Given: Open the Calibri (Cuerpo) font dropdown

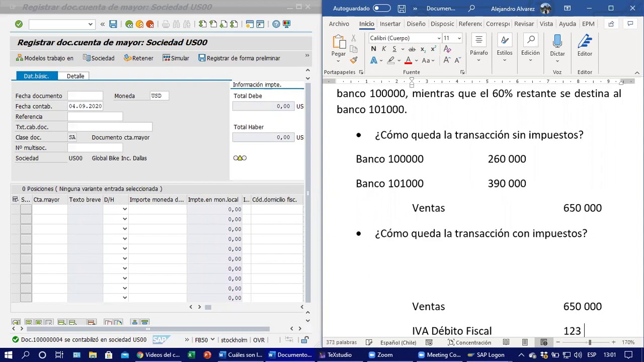Looking at the screenshot, I should 439,38.
